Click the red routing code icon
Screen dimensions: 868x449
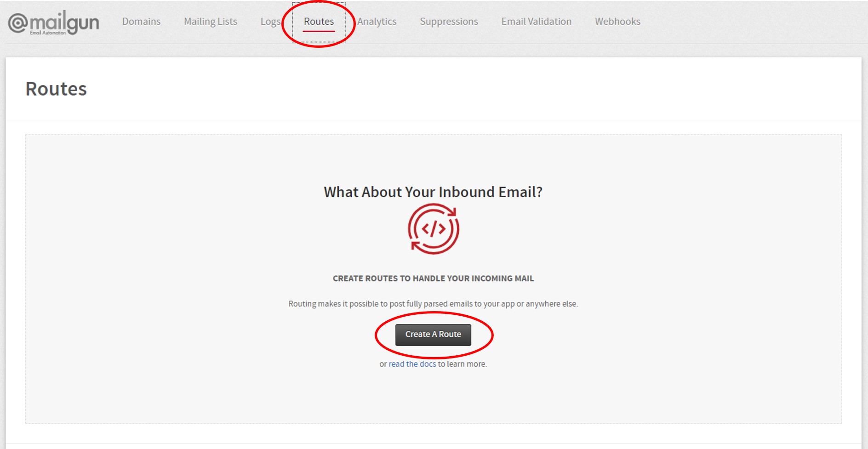click(434, 229)
